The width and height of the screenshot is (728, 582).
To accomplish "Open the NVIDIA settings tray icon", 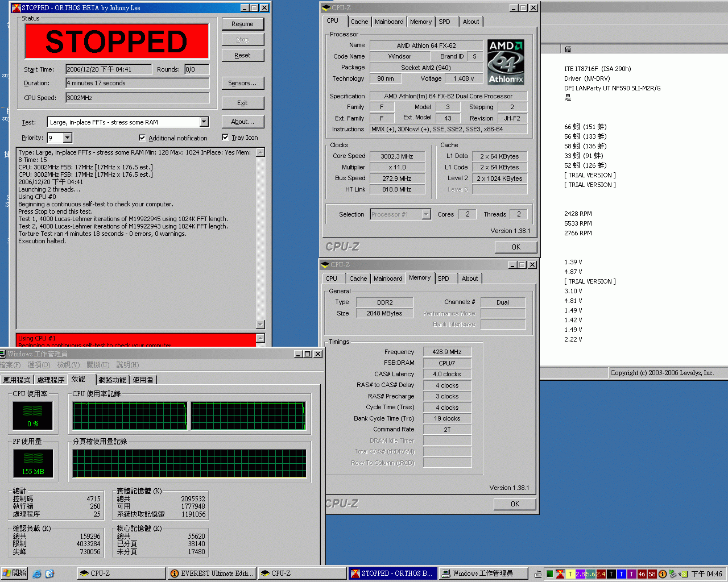I will pyautogui.click(x=683, y=574).
